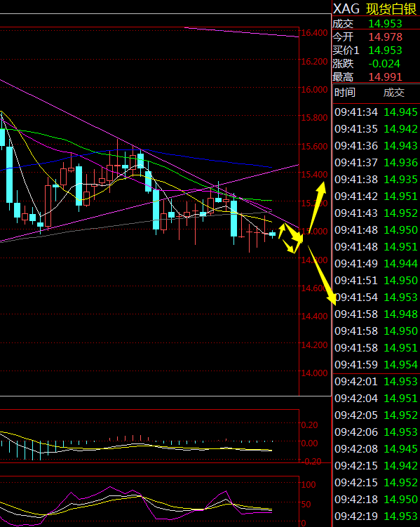Click the 时间 column header

coord(345,93)
